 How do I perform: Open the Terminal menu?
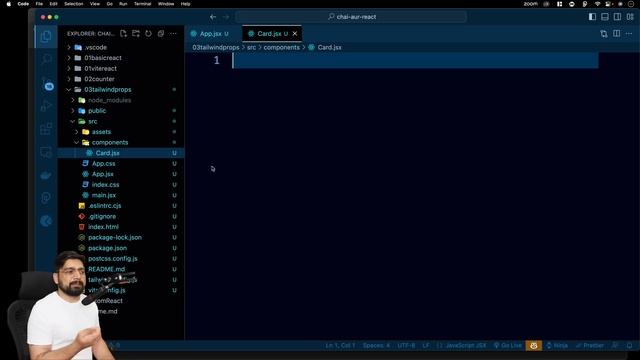pos(142,4)
